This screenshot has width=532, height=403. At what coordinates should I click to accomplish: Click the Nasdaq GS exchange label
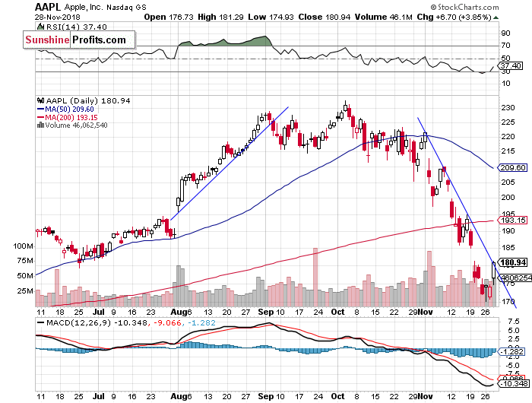pyautogui.click(x=126, y=7)
